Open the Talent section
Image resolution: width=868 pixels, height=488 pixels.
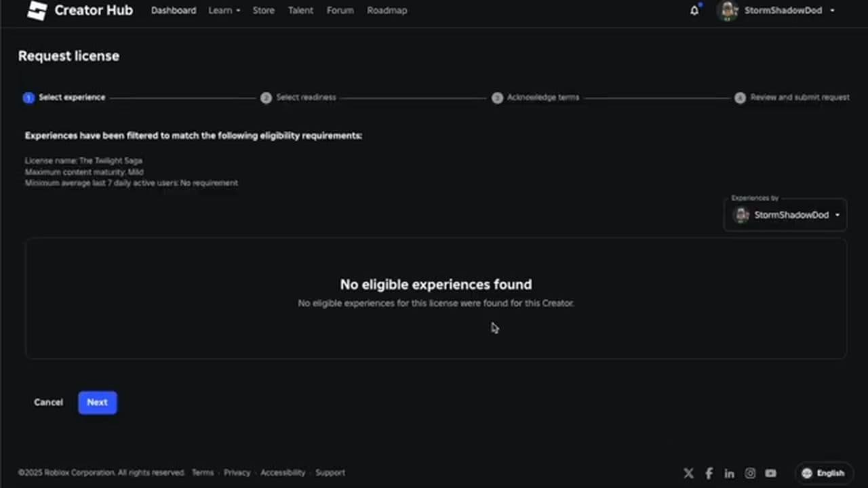[x=300, y=10]
